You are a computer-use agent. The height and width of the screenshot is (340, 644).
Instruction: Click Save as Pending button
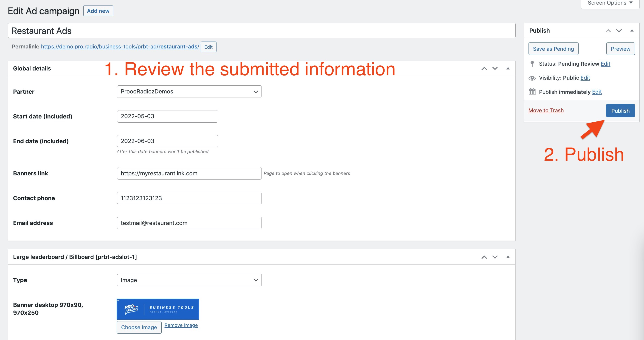click(x=553, y=49)
